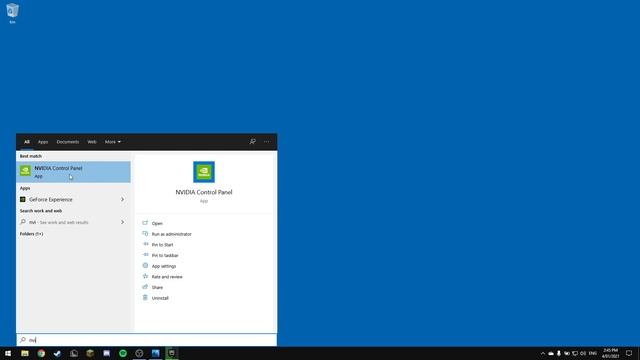640x360 pixels.
Task: Expand the More filter dropdown
Action: coord(113,142)
